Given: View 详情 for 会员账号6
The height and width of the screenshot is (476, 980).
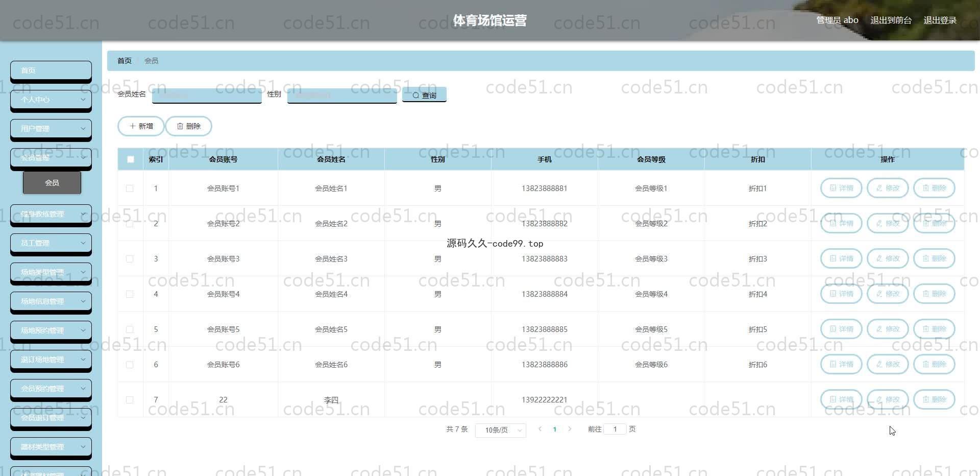Looking at the screenshot, I should (841, 364).
